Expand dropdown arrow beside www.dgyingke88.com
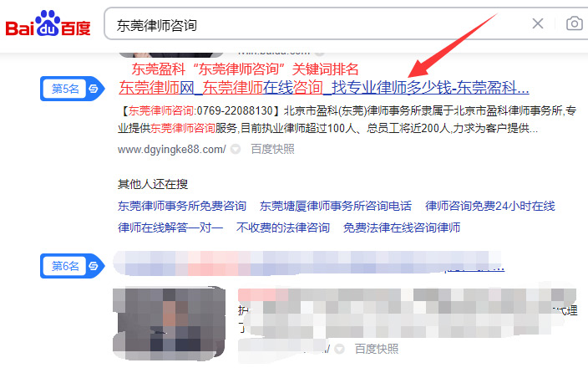 click(x=236, y=150)
